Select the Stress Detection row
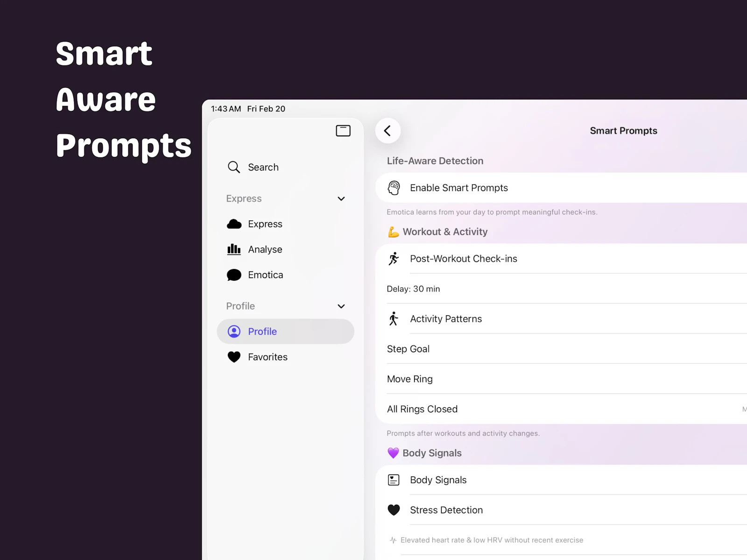 pos(561,510)
